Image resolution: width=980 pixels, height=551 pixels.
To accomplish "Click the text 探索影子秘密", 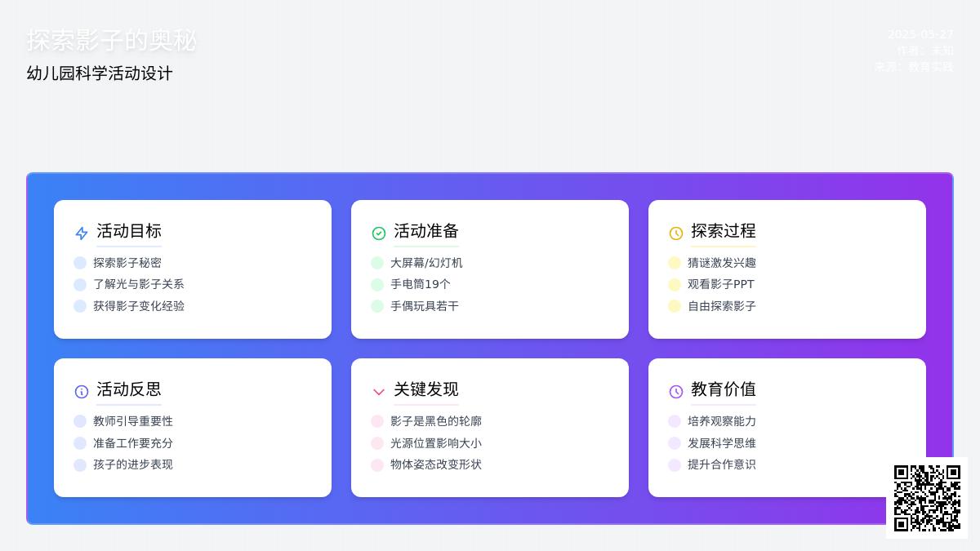I will click(x=127, y=263).
